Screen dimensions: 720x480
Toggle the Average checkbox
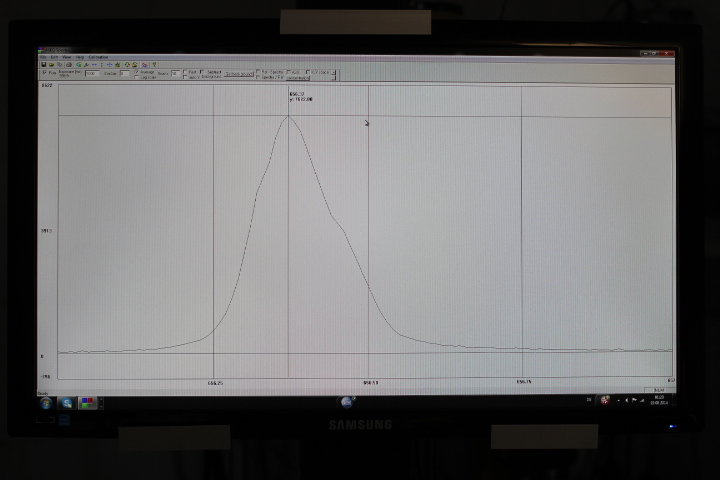coord(137,72)
